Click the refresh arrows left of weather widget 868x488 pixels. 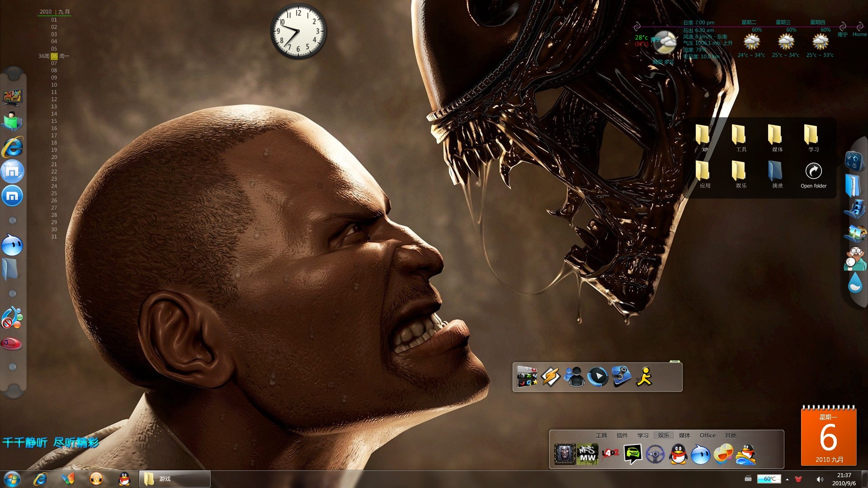pos(637,26)
